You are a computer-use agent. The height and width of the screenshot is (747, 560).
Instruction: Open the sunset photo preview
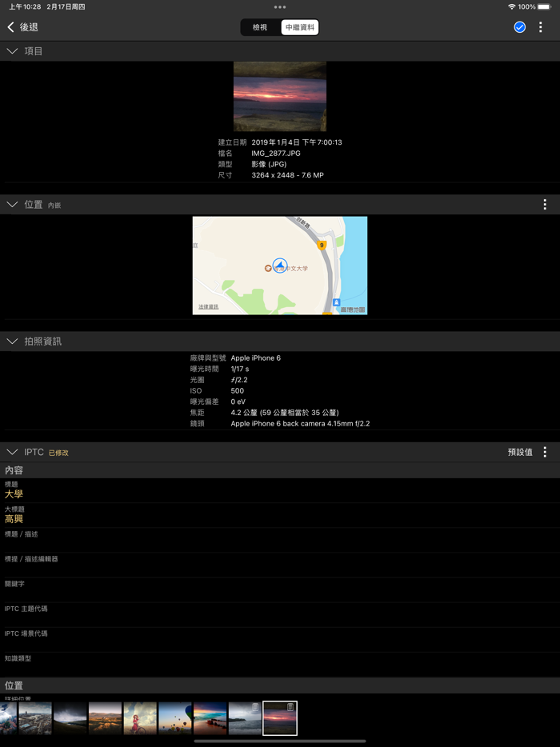(x=280, y=96)
